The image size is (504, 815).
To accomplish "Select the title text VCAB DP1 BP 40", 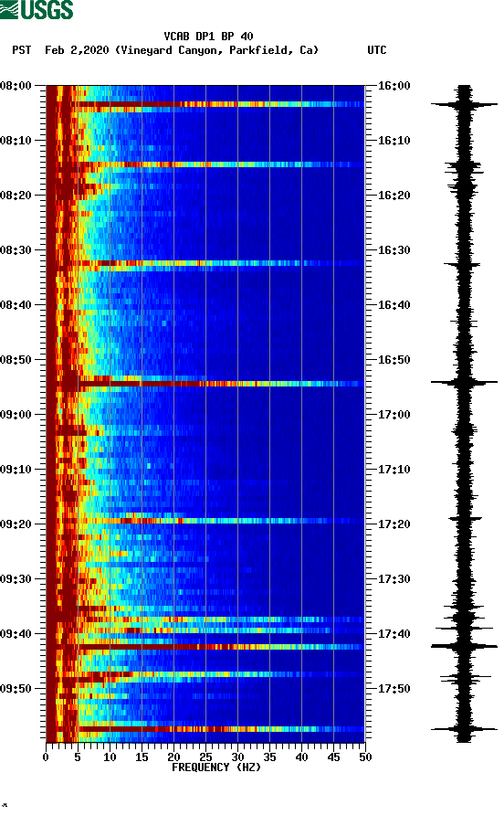I will coord(208,37).
